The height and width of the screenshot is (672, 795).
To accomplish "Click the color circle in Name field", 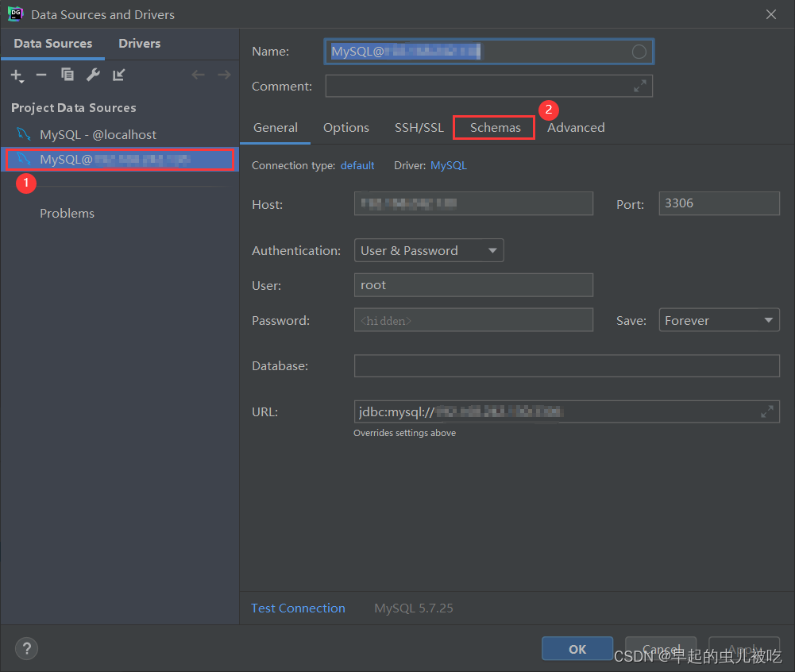I will click(639, 52).
